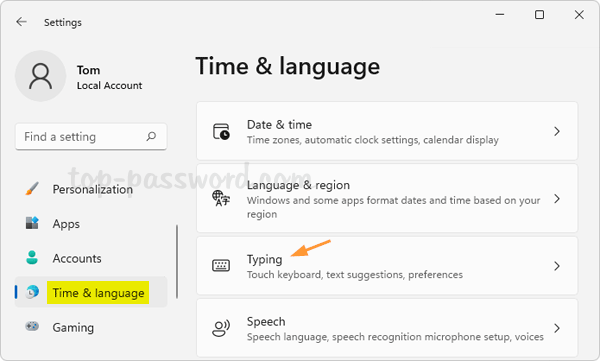Click Tom's user avatar icon
The height and width of the screenshot is (361, 600).
[x=41, y=76]
